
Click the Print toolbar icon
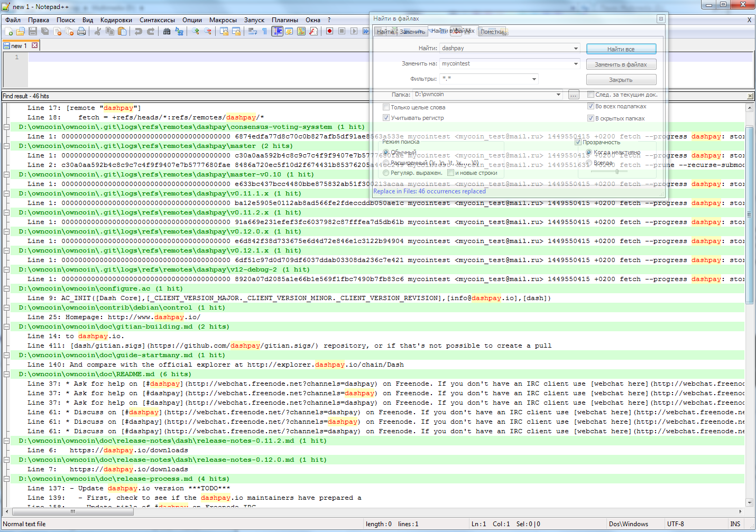81,32
